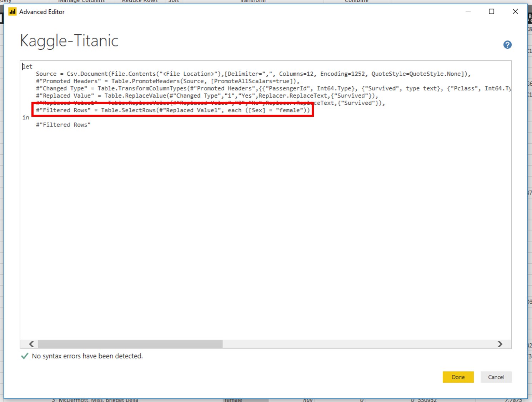This screenshot has width=532, height=402.
Task: Open the help question mark icon
Action: [507, 45]
